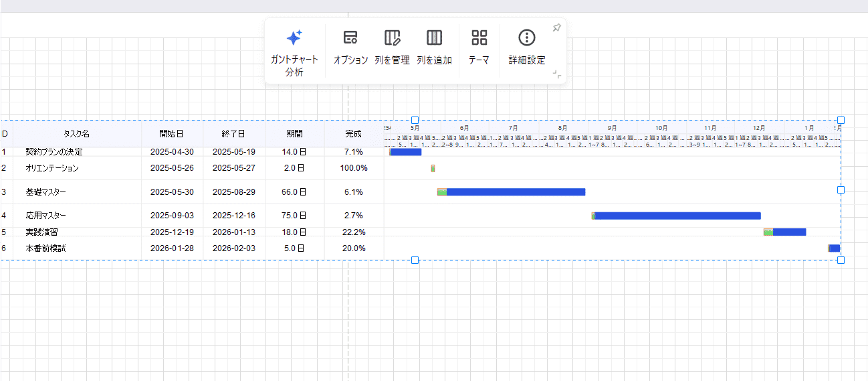The image size is (868, 381).
Task: Select the タスク名 column header
Action: click(77, 134)
